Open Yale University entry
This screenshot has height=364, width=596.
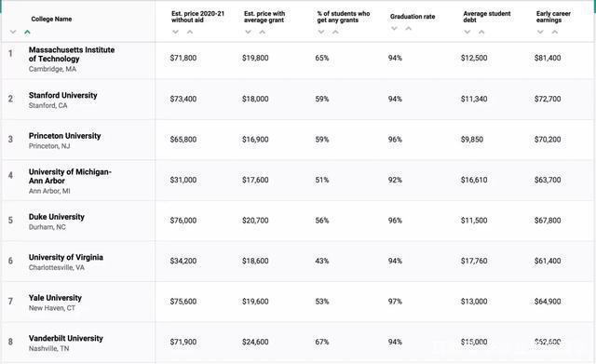point(55,298)
